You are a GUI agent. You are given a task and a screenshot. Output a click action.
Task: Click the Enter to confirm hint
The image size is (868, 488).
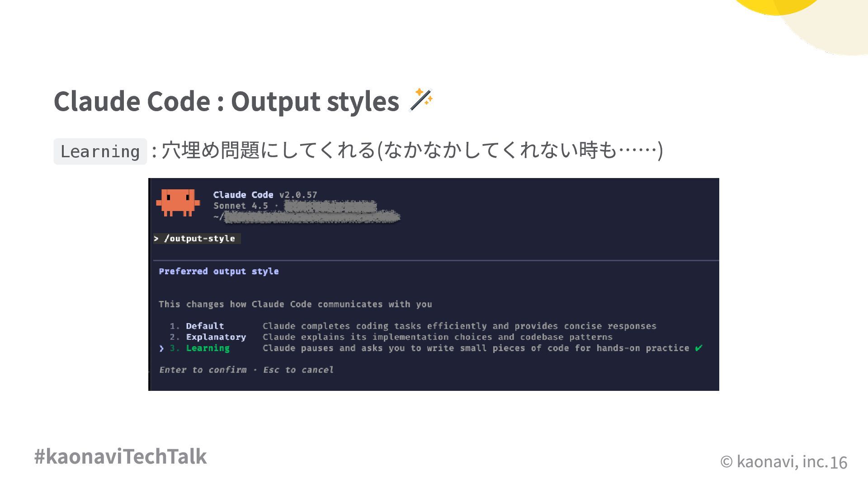pos(203,370)
